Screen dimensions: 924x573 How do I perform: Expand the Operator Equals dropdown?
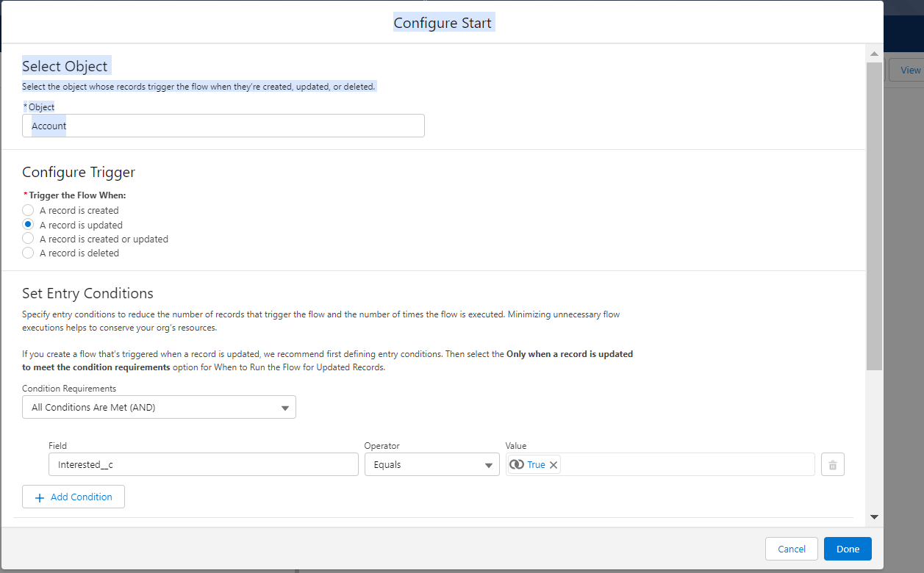pyautogui.click(x=431, y=465)
